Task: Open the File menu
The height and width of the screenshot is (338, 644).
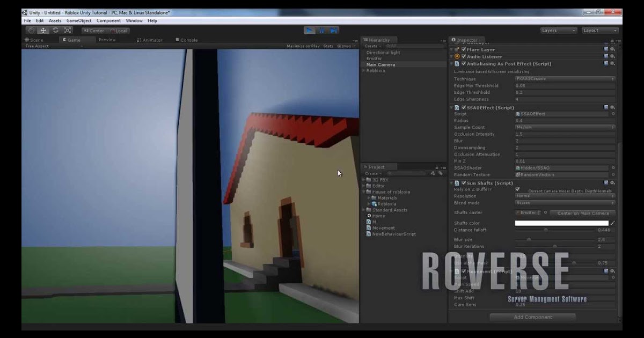Action: point(27,20)
